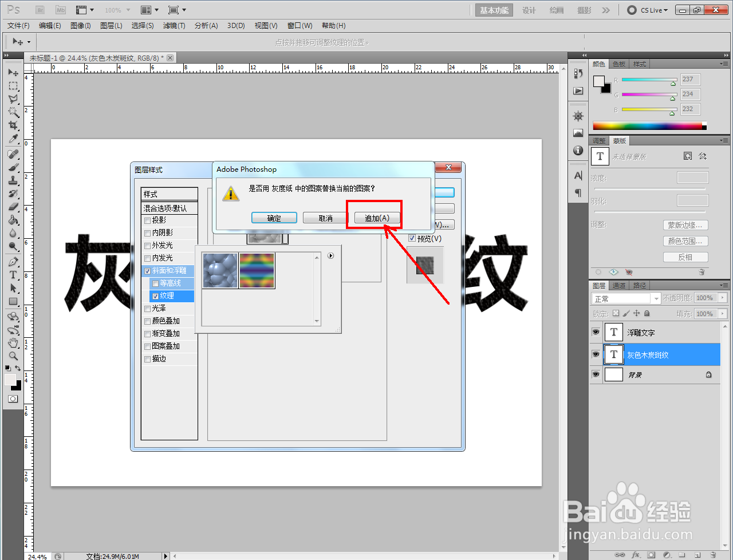Select the Rectangular Marquee tool
The image size is (733, 560).
pyautogui.click(x=13, y=86)
